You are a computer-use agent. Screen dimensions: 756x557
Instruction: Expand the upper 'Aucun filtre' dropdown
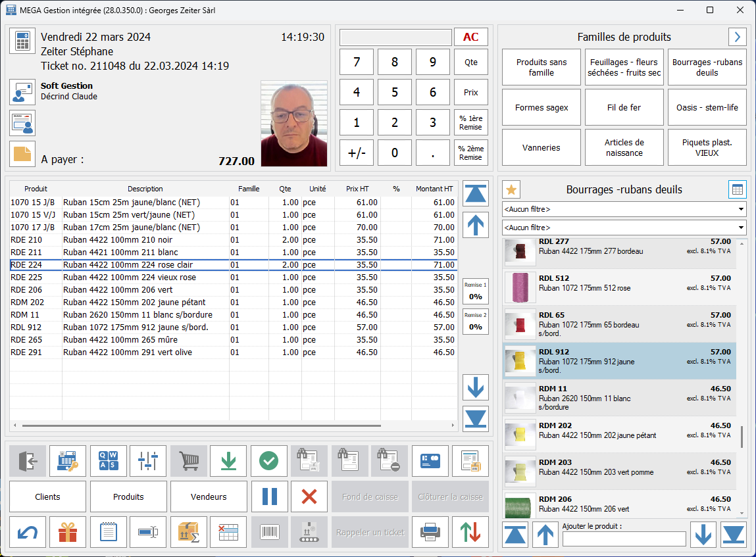pyautogui.click(x=624, y=209)
